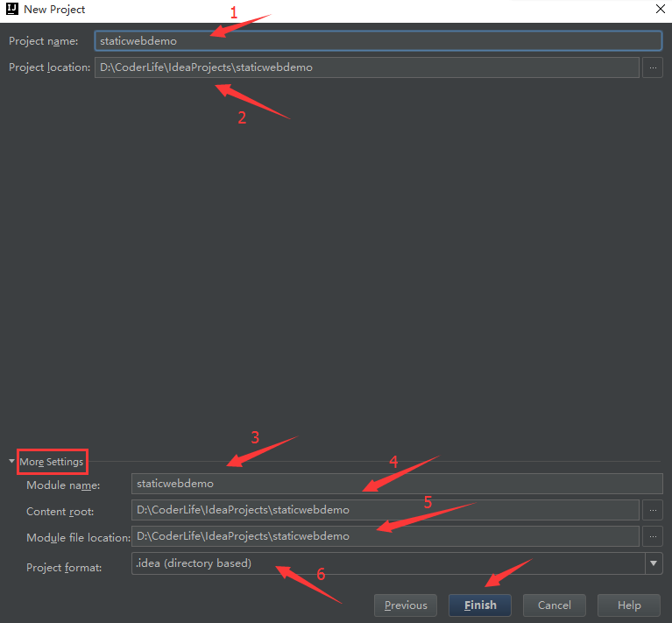Focus the Project name text field
Image resolution: width=672 pixels, height=623 pixels.
pyautogui.click(x=377, y=40)
